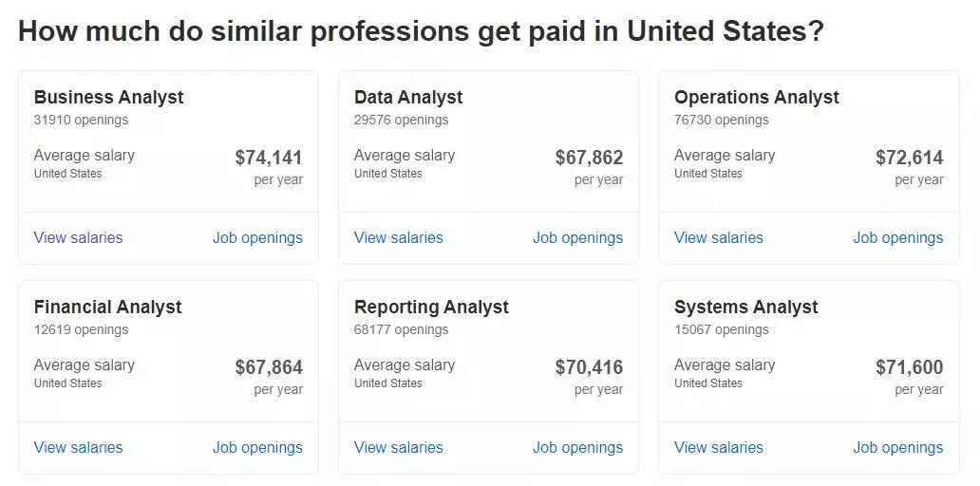Click the $74,141 average salary figure
Viewport: 980px width, 486px height.
pos(269,158)
